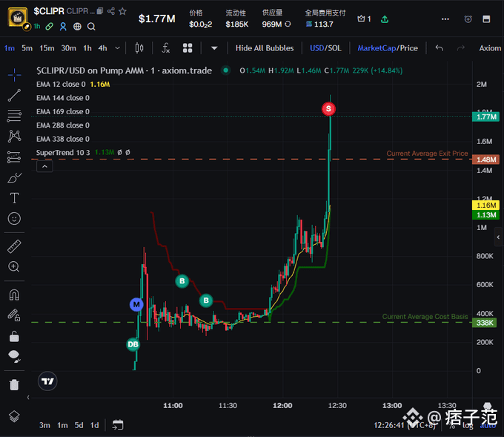Toggle auto scale on price axis

pos(488,425)
